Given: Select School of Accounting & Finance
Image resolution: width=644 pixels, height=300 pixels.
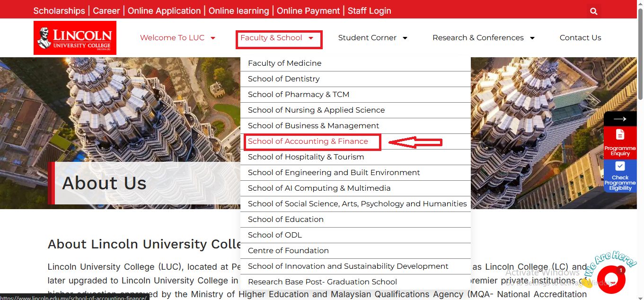Looking at the screenshot, I should click(x=308, y=141).
